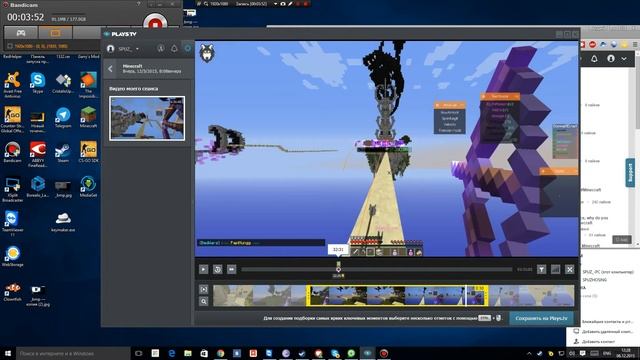Click the fullscreen expand icon on the player bar

[x=570, y=269]
